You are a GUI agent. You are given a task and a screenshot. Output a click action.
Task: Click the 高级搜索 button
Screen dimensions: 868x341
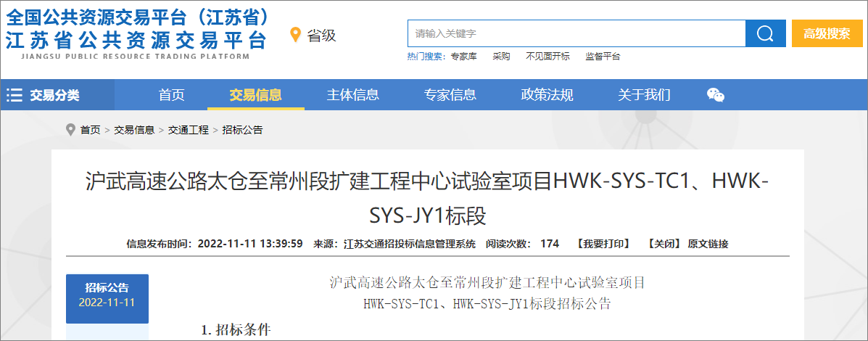pos(827,33)
